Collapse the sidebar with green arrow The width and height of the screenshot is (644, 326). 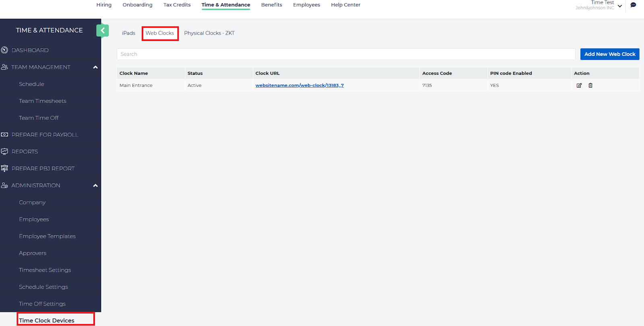[102, 31]
